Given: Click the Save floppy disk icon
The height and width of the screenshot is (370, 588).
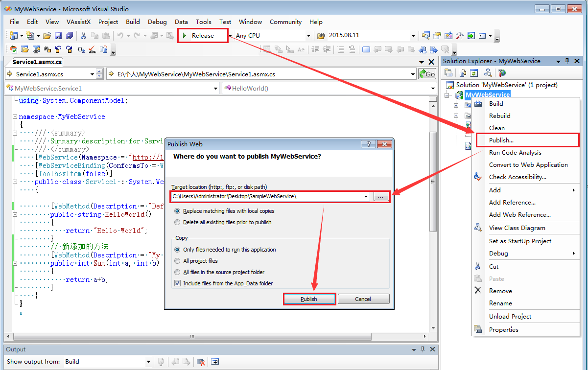Looking at the screenshot, I should (58, 36).
